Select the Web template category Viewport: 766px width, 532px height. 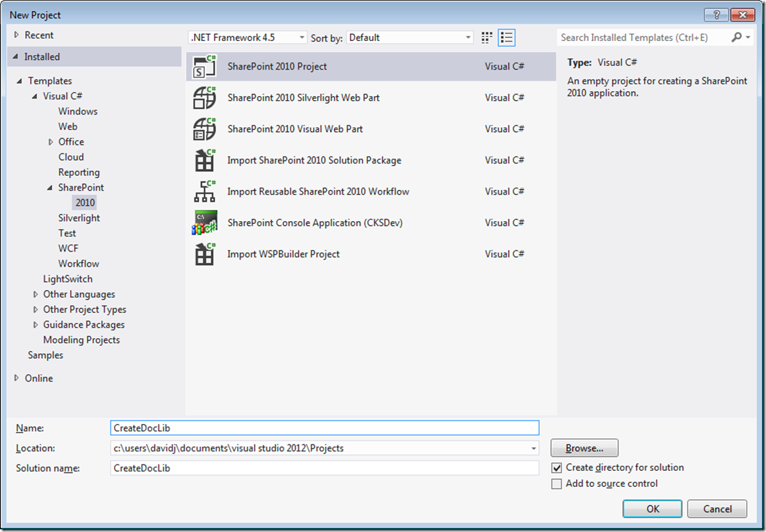point(67,127)
